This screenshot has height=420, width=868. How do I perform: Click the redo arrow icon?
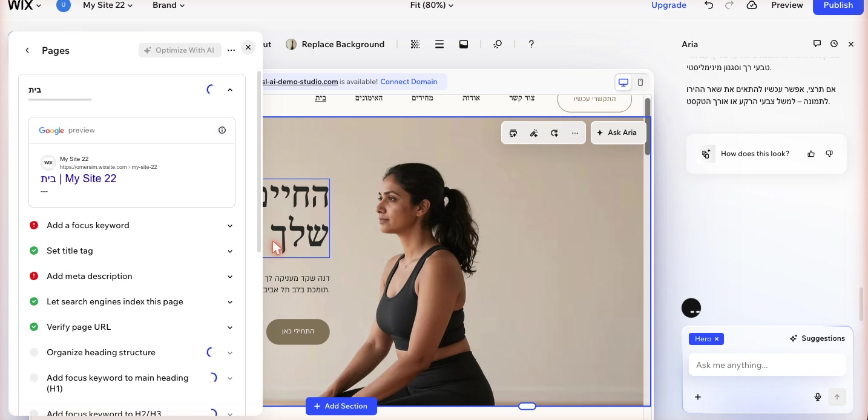[729, 5]
